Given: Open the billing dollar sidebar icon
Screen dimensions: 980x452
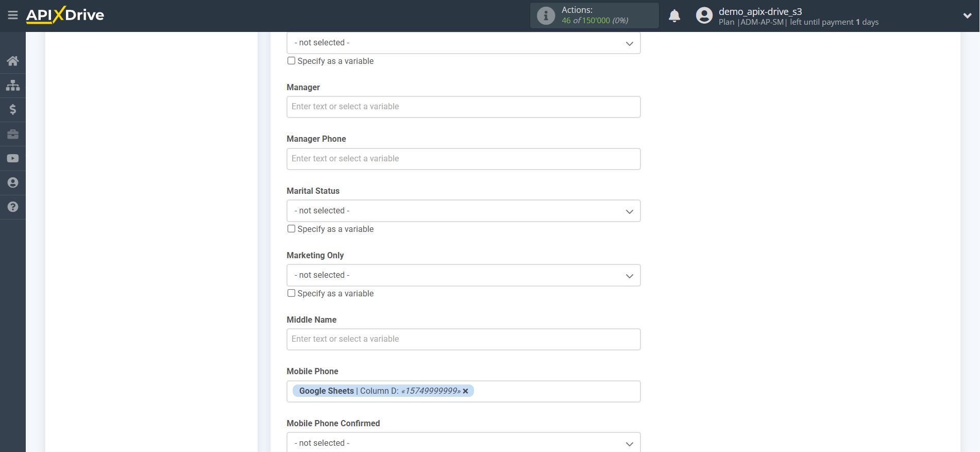Looking at the screenshot, I should [13, 109].
